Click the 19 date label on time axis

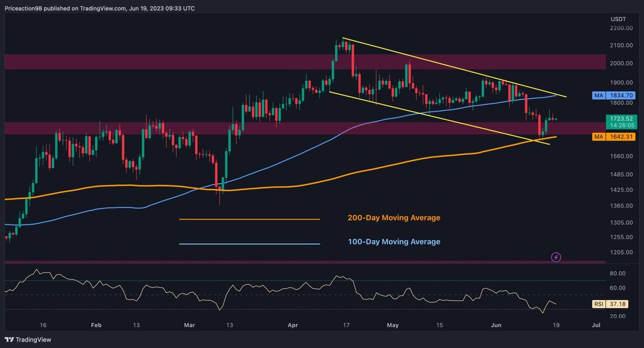pos(556,325)
